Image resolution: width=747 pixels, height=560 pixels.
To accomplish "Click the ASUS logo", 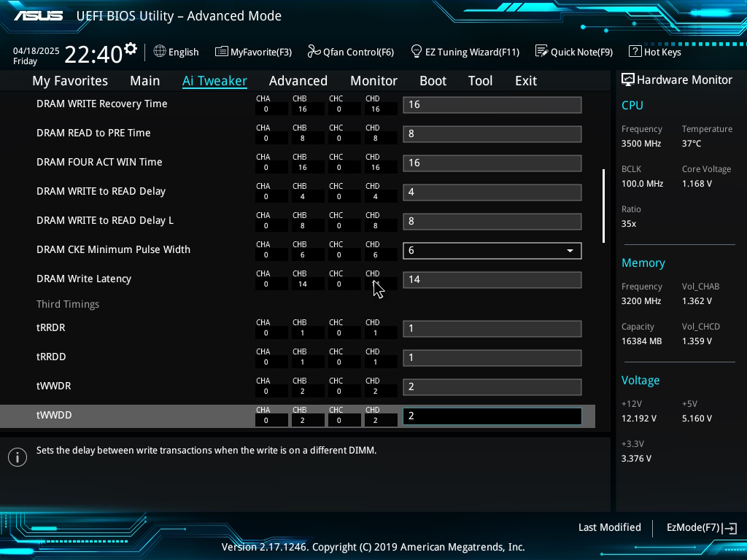I will pos(39,16).
